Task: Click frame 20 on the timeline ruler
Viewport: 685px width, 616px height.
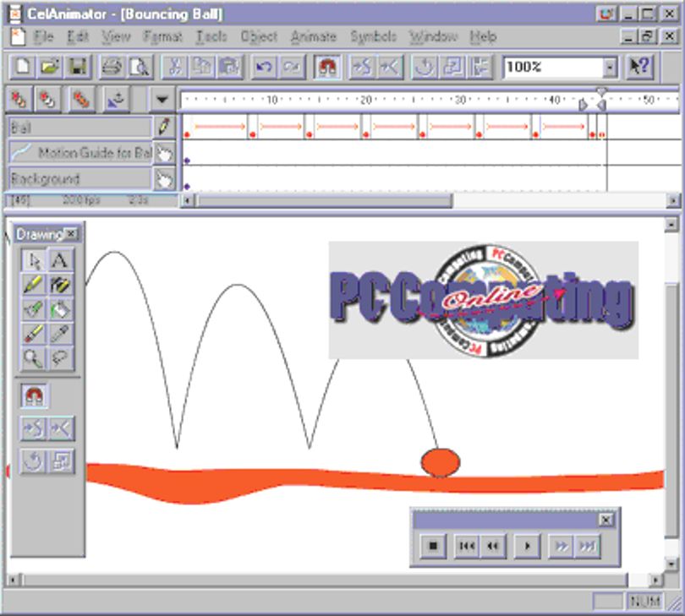Action: (365, 100)
